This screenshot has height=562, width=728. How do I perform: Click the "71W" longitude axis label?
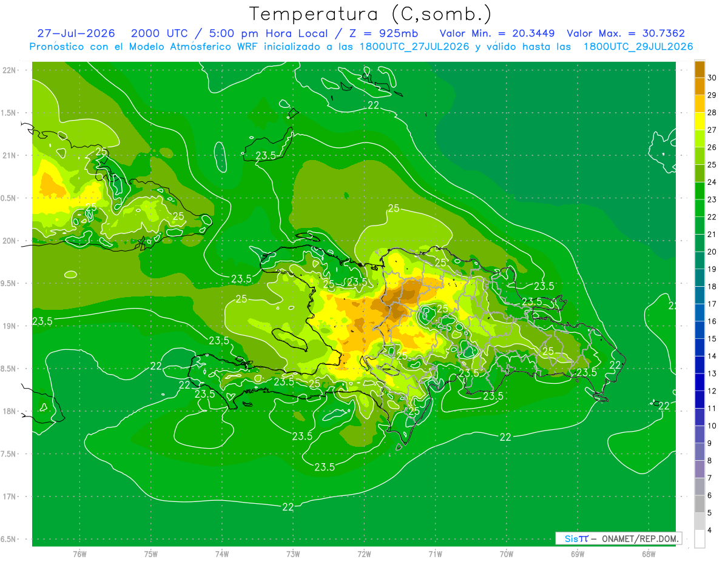435,554
